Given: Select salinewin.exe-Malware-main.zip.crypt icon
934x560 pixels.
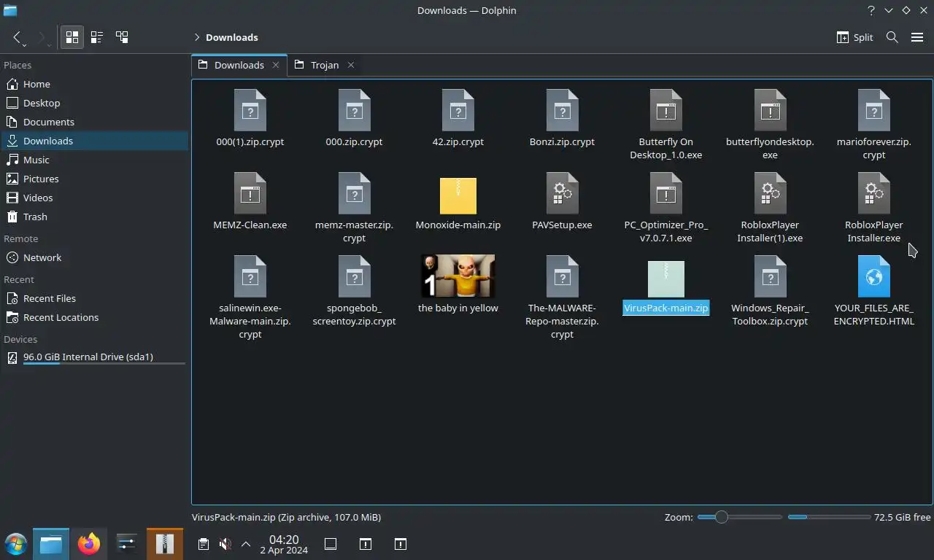Looking at the screenshot, I should click(x=250, y=276).
